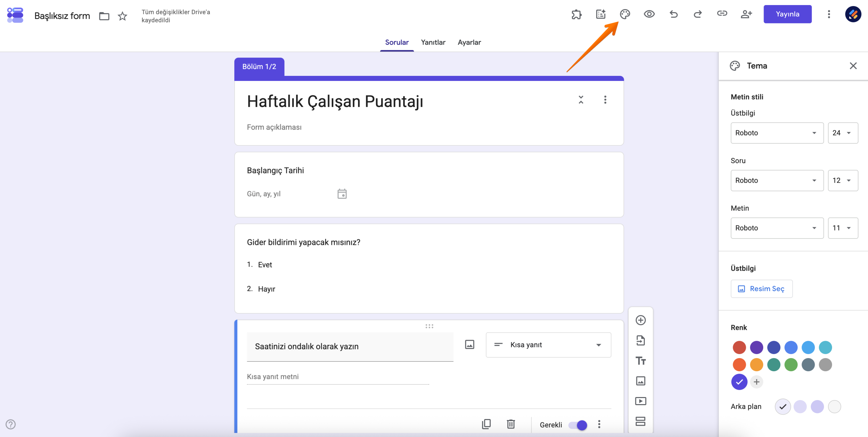Undo the last change
This screenshot has height=437, width=868.
click(674, 14)
